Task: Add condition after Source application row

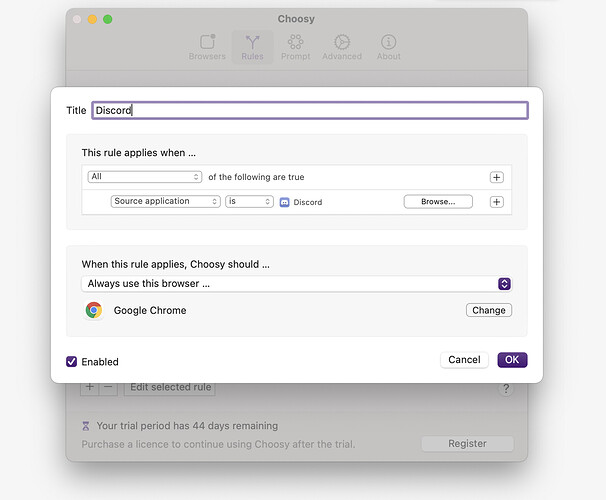Action: pos(496,202)
